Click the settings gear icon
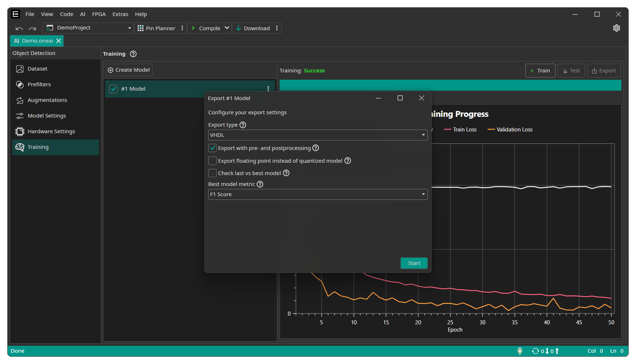The width and height of the screenshot is (636, 364). click(616, 28)
